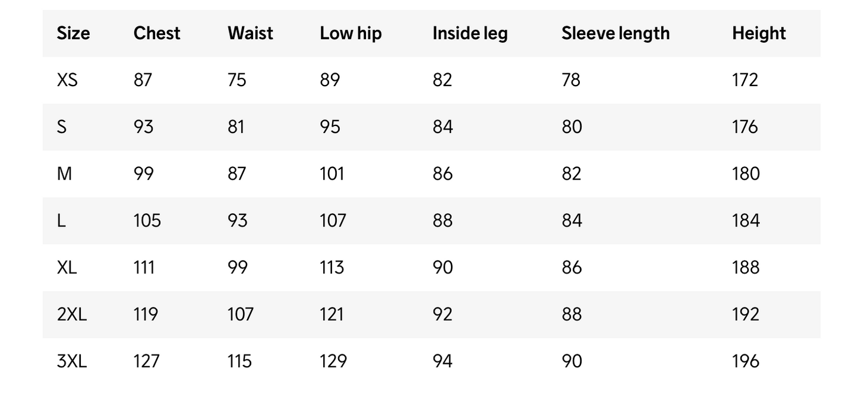Click the low hip value 101 for M
868x416 pixels.
332,174
